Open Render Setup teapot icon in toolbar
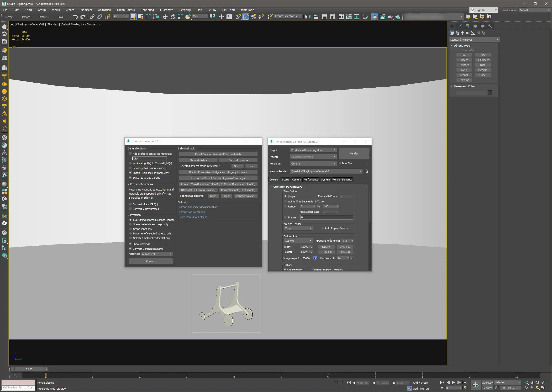The image size is (552, 392). coord(375,17)
